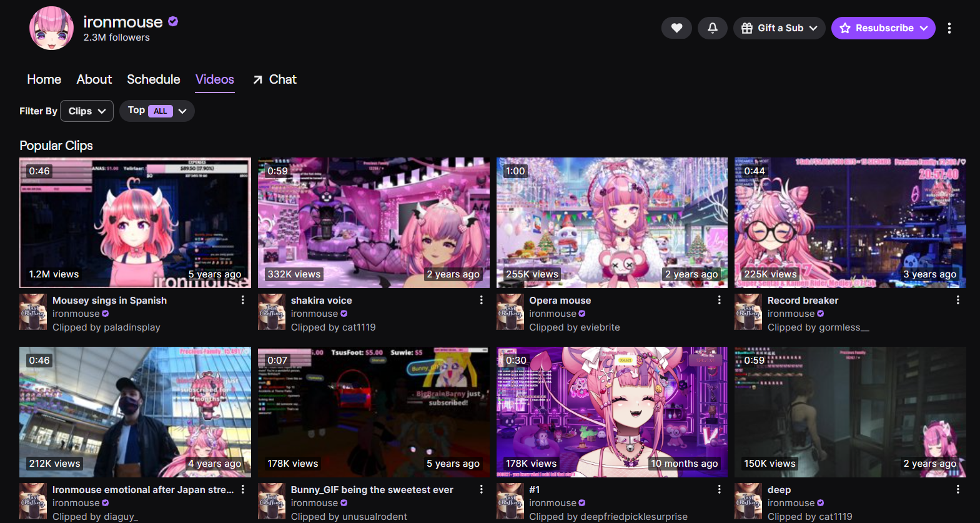The image size is (980, 523).
Task: Play the shakira voice clip thumbnail
Action: 374,223
